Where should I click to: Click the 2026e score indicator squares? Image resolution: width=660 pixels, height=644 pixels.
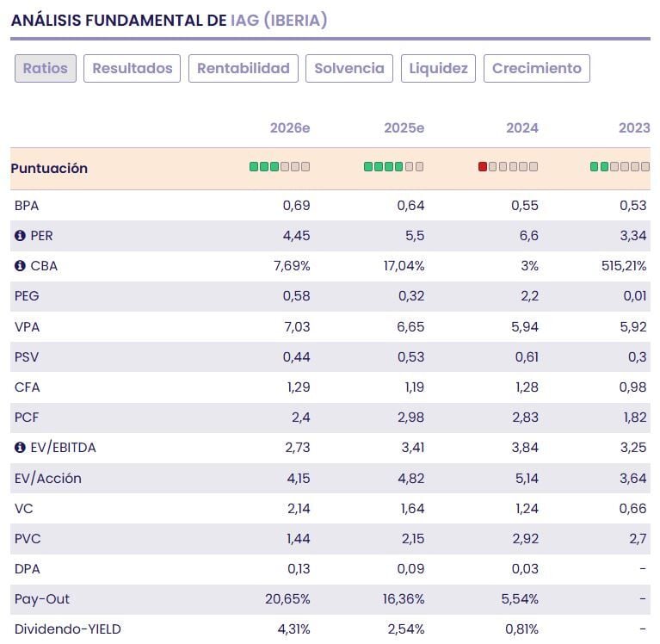pyautogui.click(x=280, y=167)
